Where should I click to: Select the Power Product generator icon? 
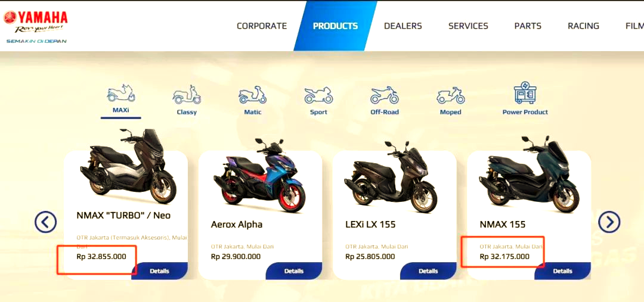point(525,92)
